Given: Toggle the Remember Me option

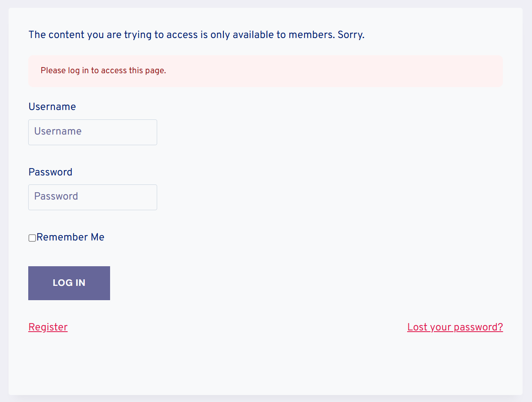Looking at the screenshot, I should (32, 238).
